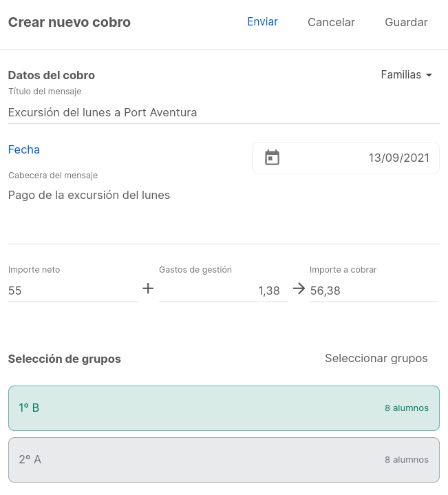This screenshot has height=495, width=448.
Task: Click the calendar icon in date field
Action: (x=273, y=158)
